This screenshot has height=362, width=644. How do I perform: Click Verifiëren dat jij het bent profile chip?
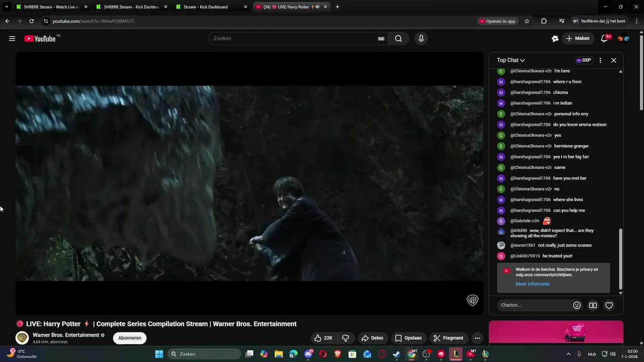pyautogui.click(x=600, y=21)
